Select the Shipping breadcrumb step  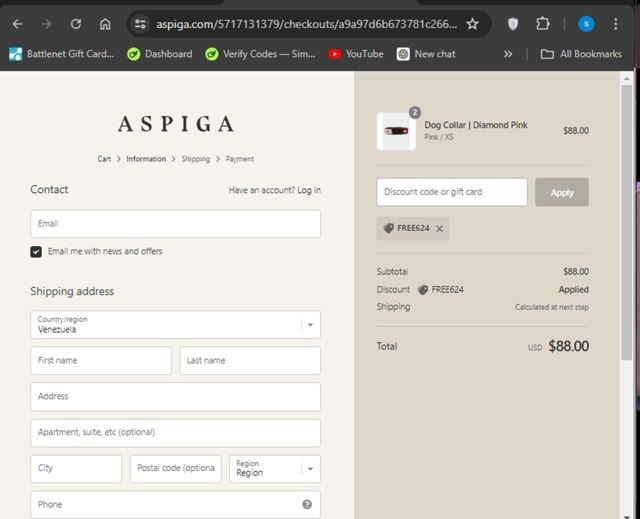(196, 159)
